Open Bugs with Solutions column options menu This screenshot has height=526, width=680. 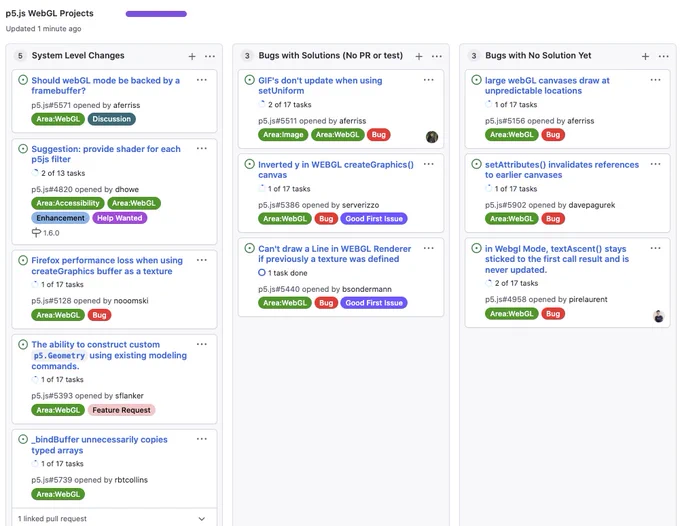pos(437,56)
